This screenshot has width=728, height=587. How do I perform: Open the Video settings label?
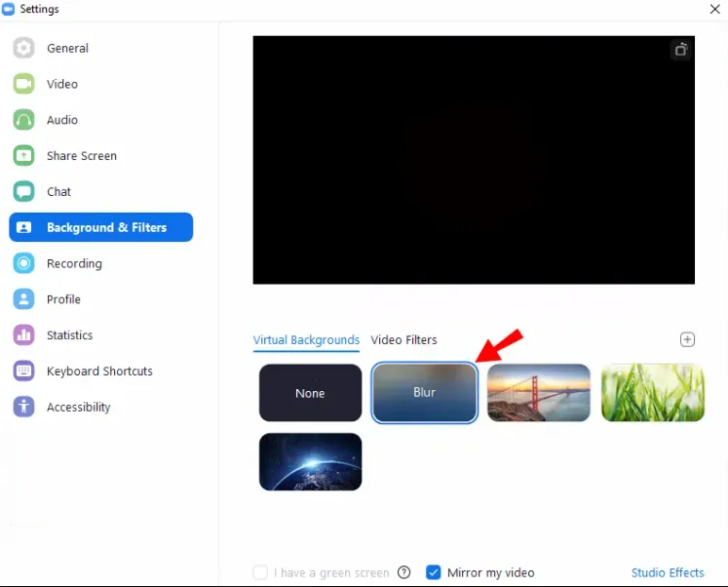tap(62, 84)
